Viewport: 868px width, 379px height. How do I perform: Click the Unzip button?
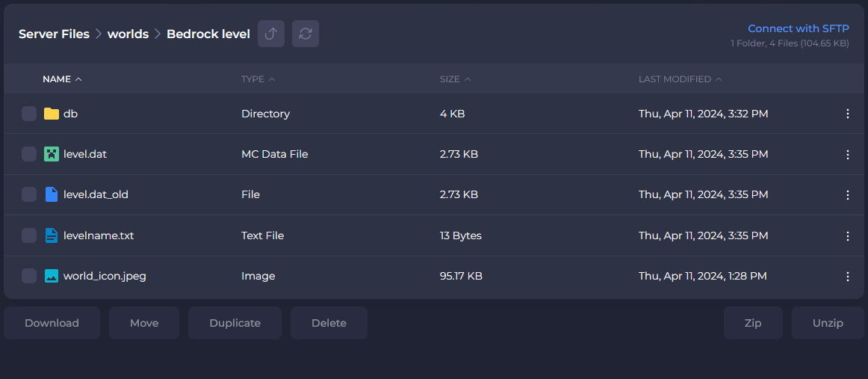828,323
